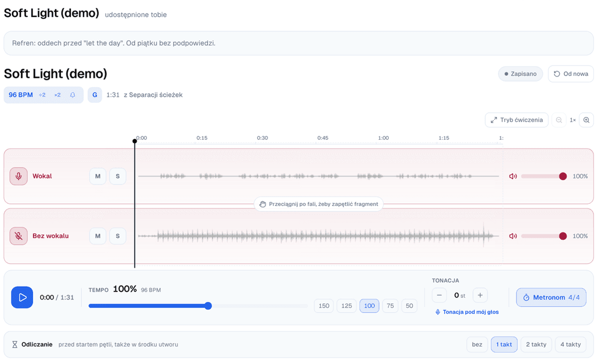Click the Wokal volume slider handle
Viewport: 600px width, 364px height.
[x=563, y=176]
